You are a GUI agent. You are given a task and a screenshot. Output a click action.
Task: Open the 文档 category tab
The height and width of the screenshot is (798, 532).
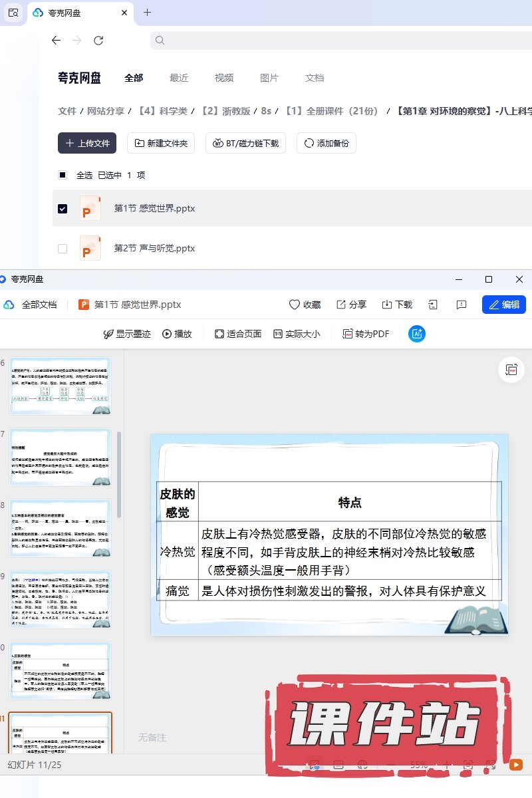click(x=315, y=78)
